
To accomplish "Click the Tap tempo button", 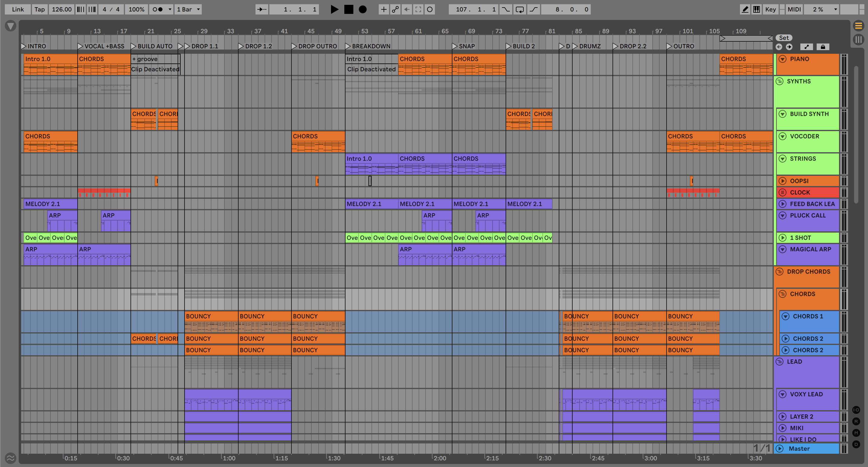I will click(x=40, y=9).
